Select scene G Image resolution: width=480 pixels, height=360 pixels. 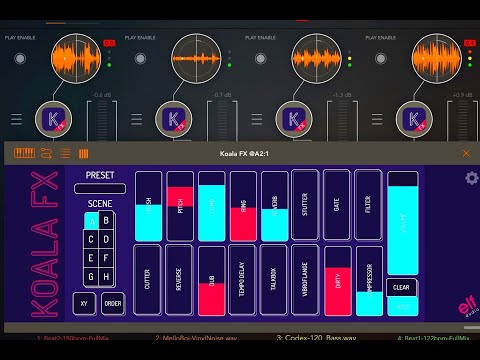(x=91, y=276)
